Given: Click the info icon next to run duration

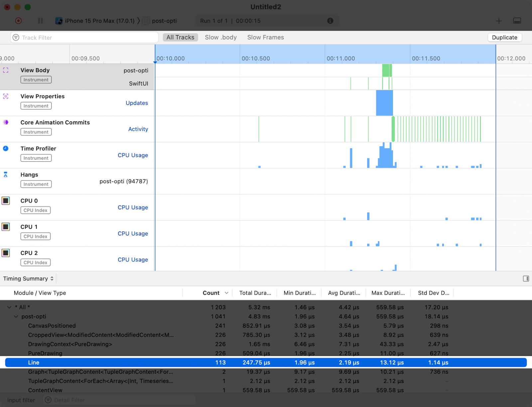Looking at the screenshot, I should 330,21.
